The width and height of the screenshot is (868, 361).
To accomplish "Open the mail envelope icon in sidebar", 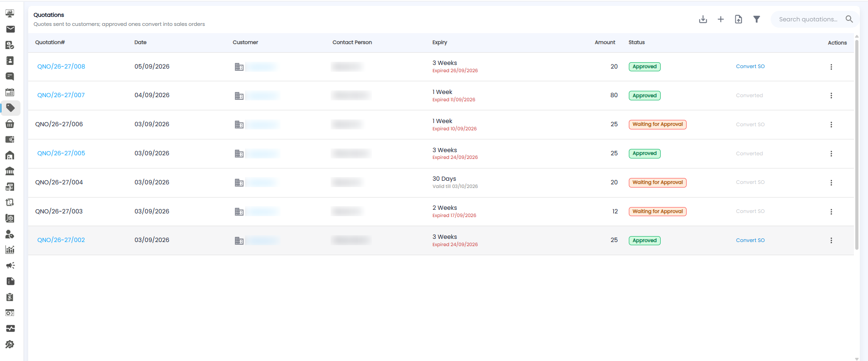I will click(x=10, y=29).
